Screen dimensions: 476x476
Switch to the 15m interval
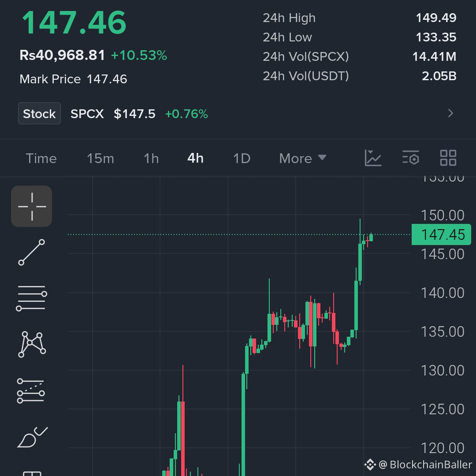tap(100, 159)
